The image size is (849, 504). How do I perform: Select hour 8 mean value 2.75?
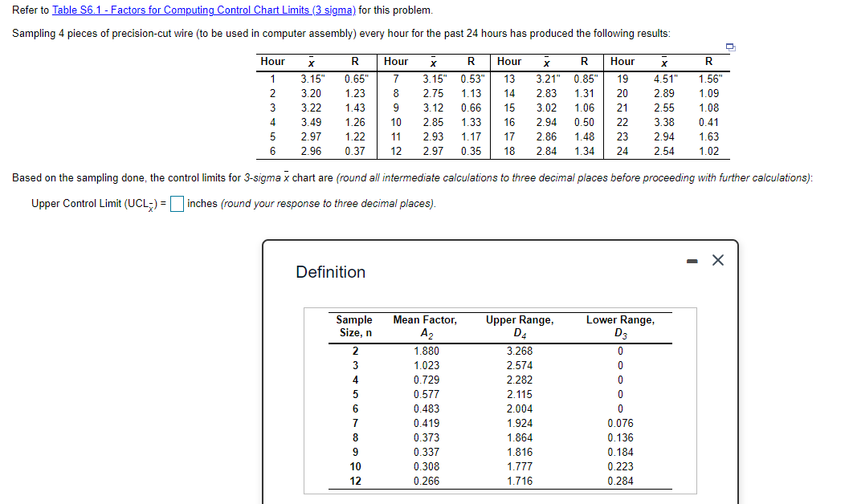(433, 94)
